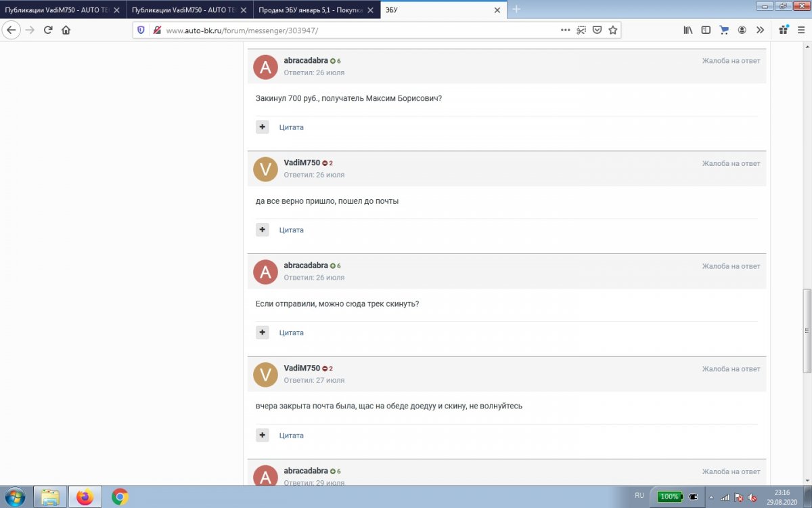Screen dimensions: 812x508
Task: Toggle plus button under VadiM750's 27 июля reply
Action: (263, 435)
